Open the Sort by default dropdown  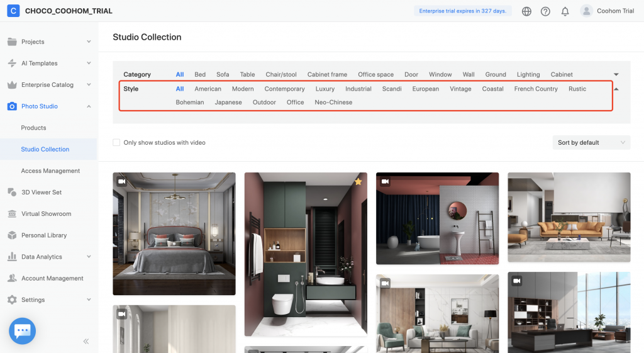pyautogui.click(x=591, y=143)
